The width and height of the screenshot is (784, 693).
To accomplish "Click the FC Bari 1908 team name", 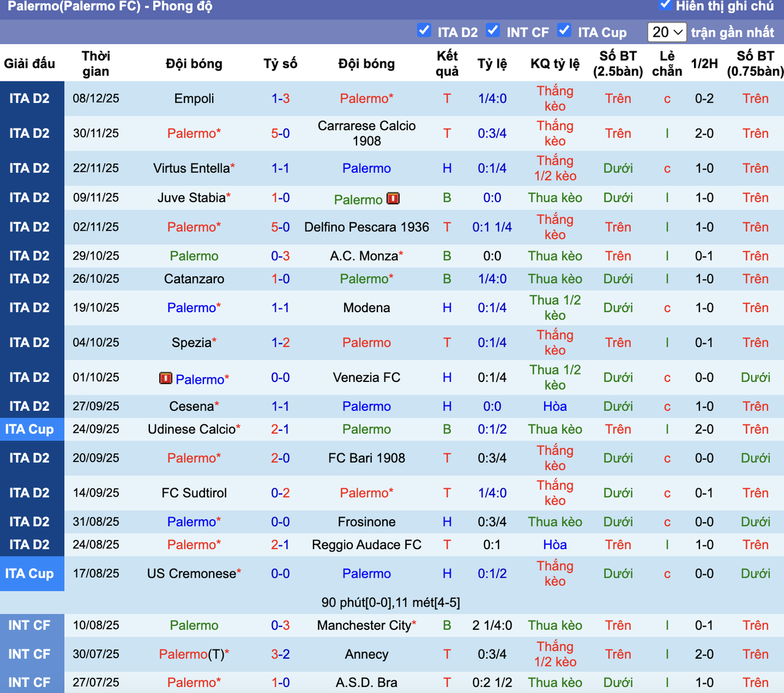I will tap(367, 459).
